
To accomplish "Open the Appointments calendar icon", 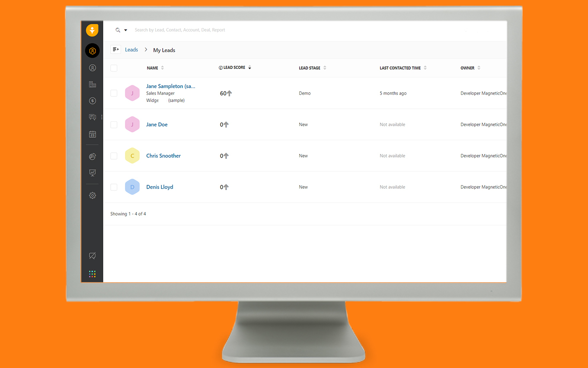I will tap(92, 134).
